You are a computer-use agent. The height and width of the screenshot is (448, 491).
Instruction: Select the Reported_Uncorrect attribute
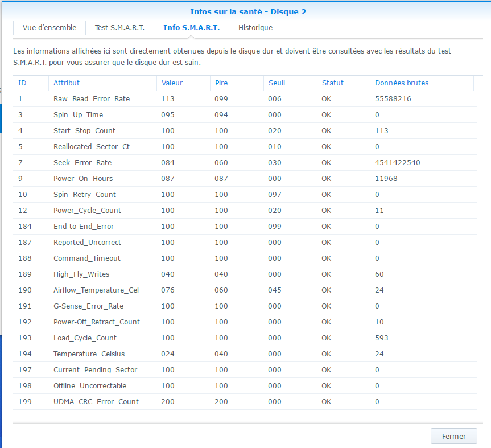pos(87,243)
